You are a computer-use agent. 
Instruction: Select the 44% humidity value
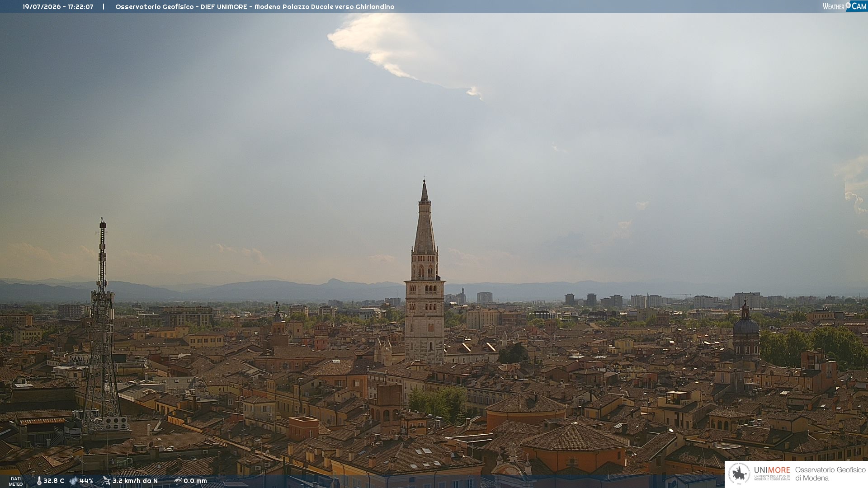(x=86, y=481)
